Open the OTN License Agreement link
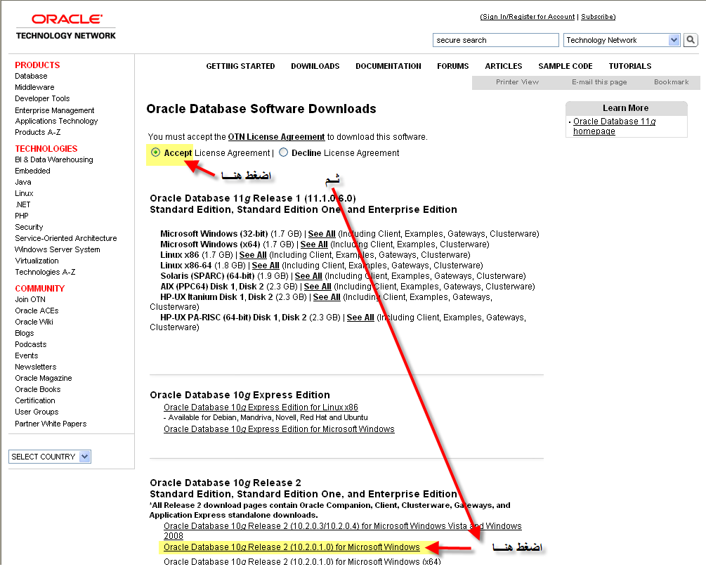The height and width of the screenshot is (588, 706). click(276, 137)
